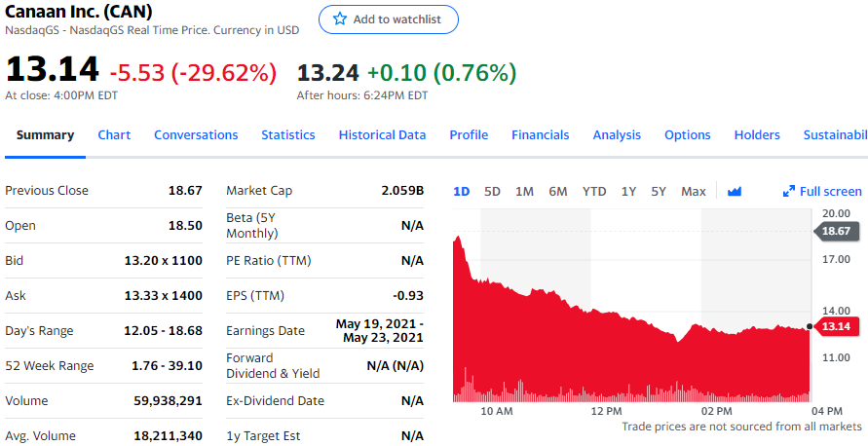This screenshot has height=446, width=868.
Task: Click the Full screen expand arrows icon
Action: pos(789,191)
